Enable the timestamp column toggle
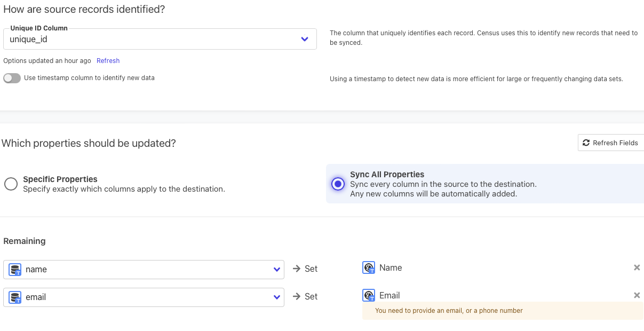The height and width of the screenshot is (331, 644). pos(12,78)
